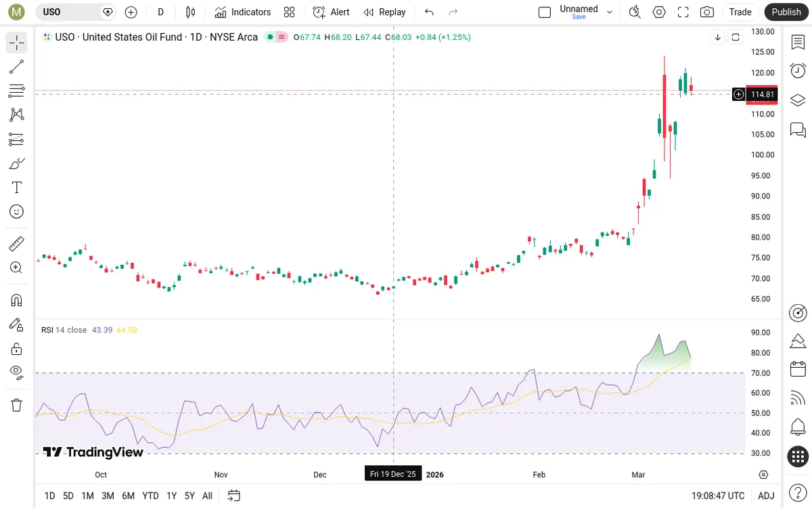
Task: Hide all drawings with eye icon
Action: pos(17,373)
